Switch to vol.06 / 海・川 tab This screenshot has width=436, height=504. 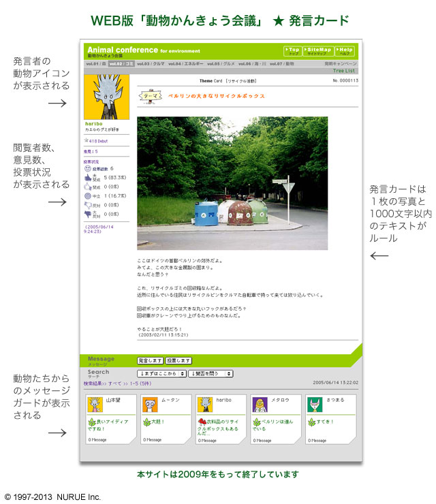click(252, 63)
